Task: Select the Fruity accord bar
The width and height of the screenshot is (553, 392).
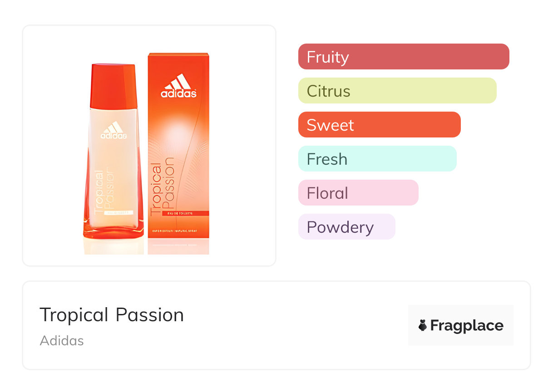Action: click(x=404, y=57)
